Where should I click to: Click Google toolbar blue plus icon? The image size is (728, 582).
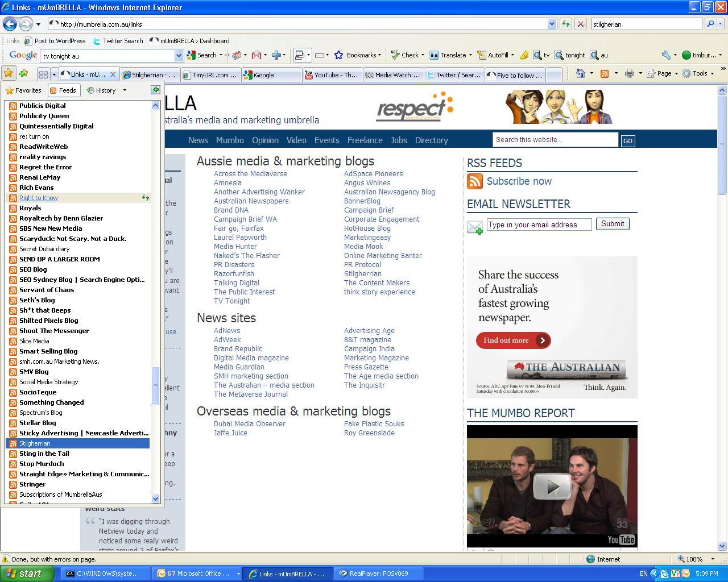coord(276,55)
